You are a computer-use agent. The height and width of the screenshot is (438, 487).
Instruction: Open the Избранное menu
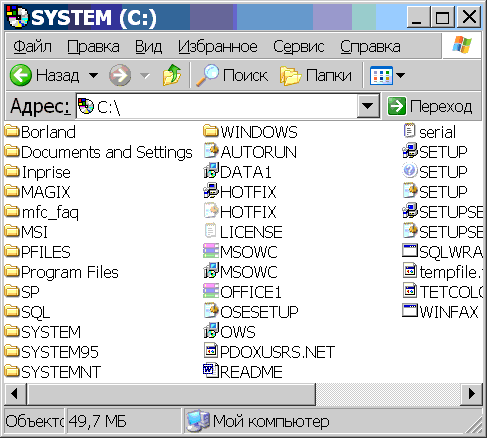218,47
